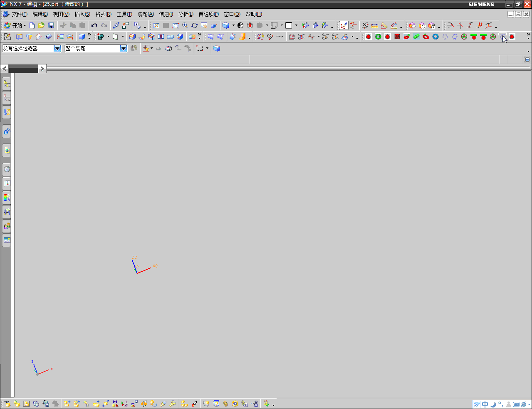Click the right scroll arrow of navigator bar
Viewport: 532px width, 409px height.
pos(42,69)
